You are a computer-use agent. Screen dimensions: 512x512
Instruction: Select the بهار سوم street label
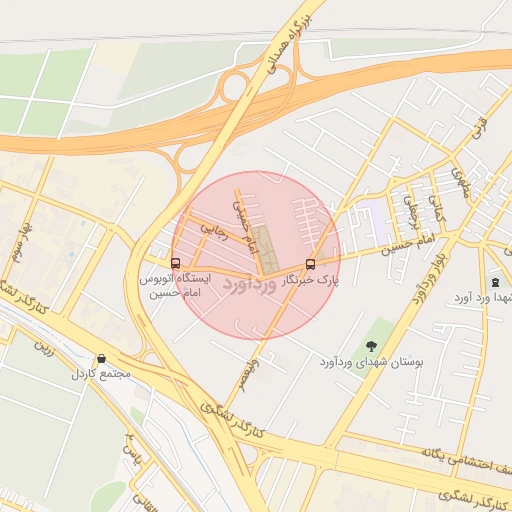(x=22, y=242)
